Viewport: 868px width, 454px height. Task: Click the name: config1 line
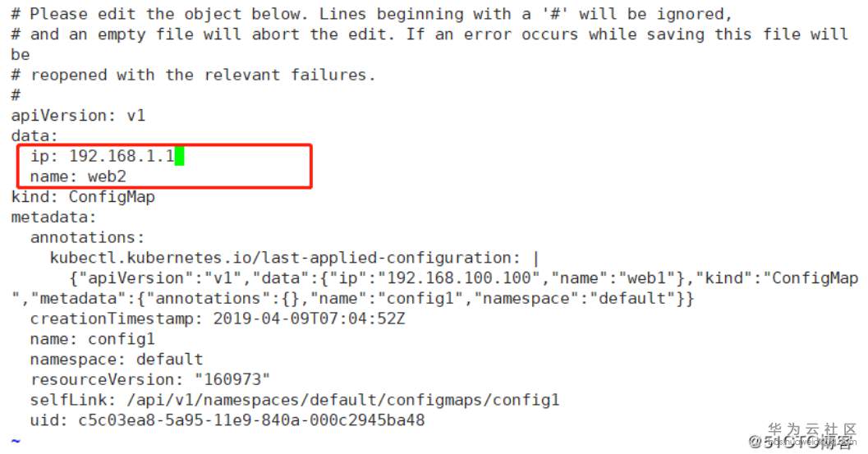pyautogui.click(x=92, y=339)
